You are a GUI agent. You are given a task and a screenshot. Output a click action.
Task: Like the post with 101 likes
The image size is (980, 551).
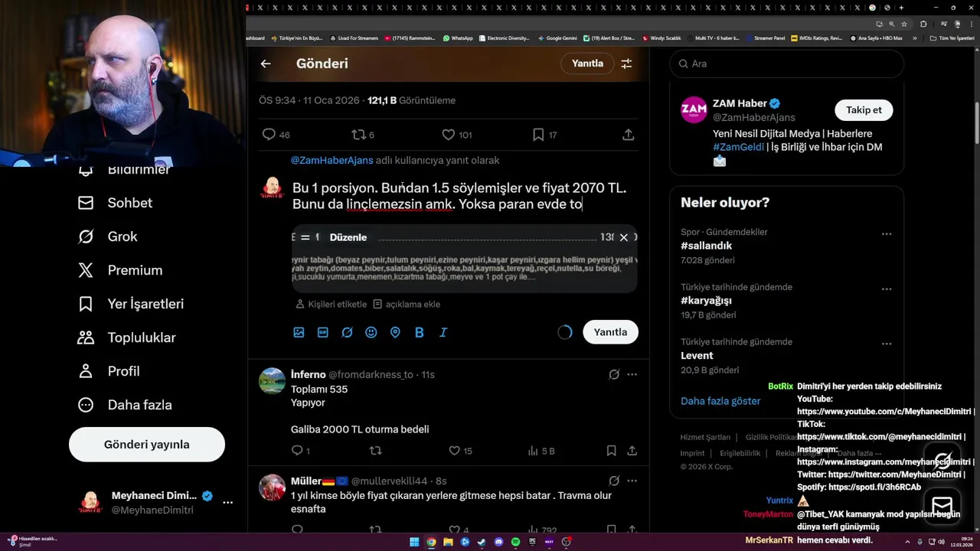(x=456, y=135)
